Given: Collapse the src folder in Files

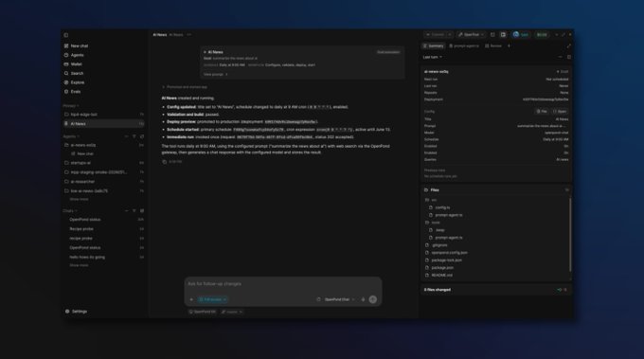Looking at the screenshot, I should tap(431, 200).
